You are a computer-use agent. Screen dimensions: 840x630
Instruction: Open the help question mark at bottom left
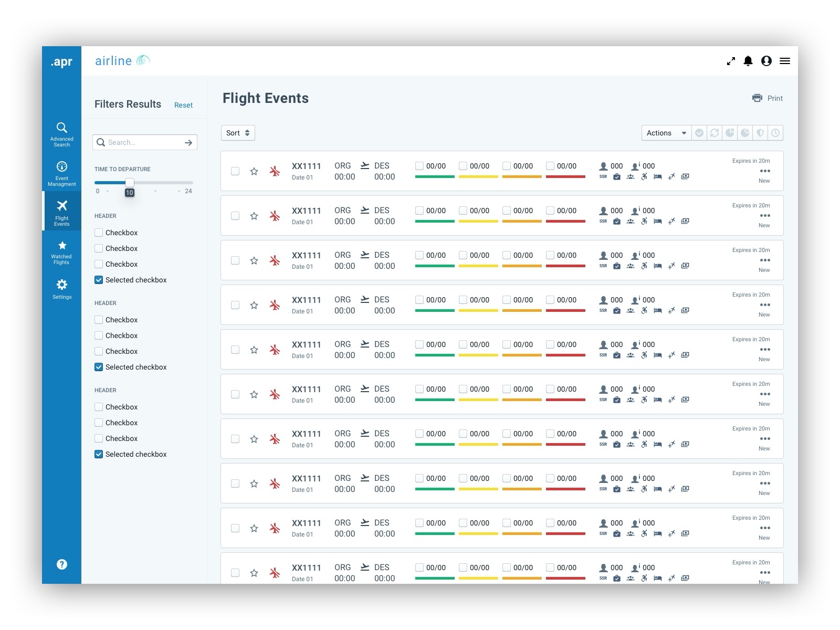tap(61, 564)
